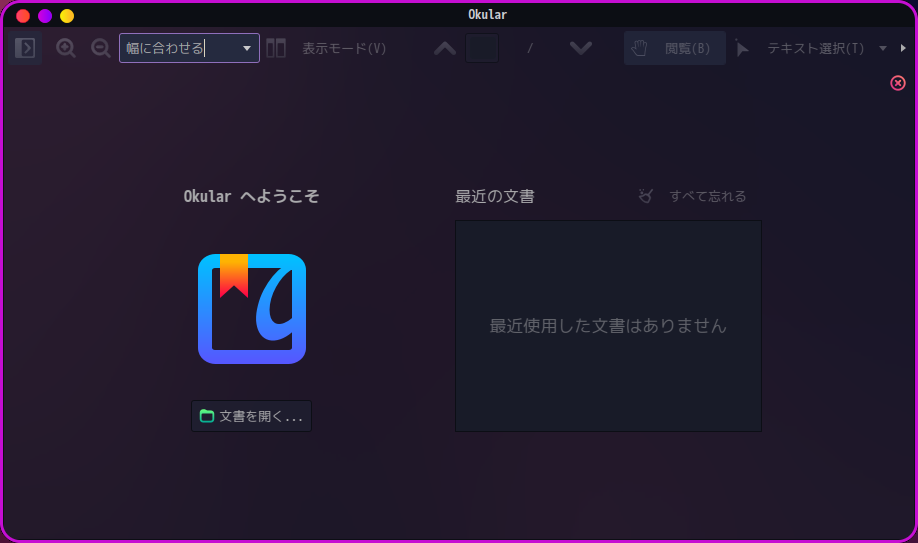Click すべて忘れる forget all button
This screenshot has width=918, height=543.
693,196
